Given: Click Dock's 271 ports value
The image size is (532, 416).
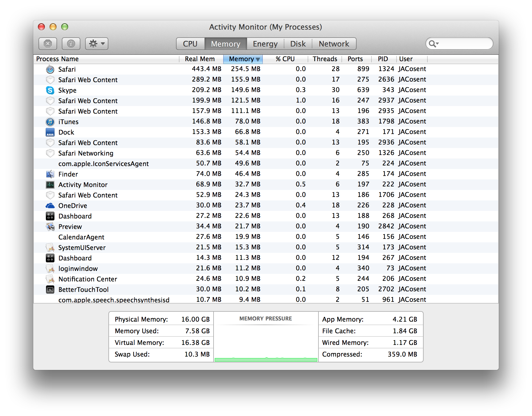Looking at the screenshot, I should coord(363,132).
